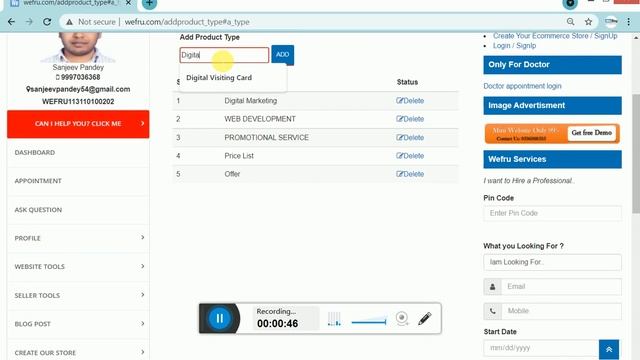
Task: Click the Email input field
Action: pyautogui.click(x=561, y=287)
